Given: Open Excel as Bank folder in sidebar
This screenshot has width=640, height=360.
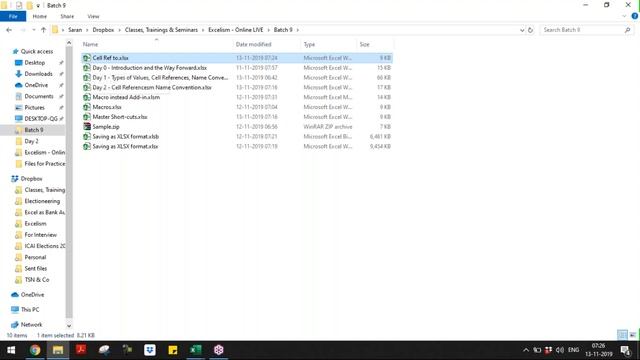Looking at the screenshot, I should click(x=44, y=212).
